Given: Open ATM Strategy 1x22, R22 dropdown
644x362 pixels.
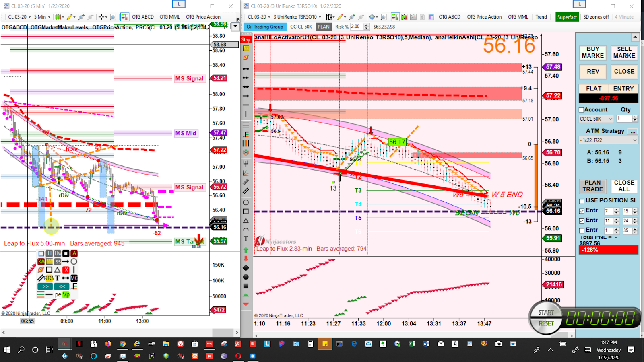Looking at the screenshot, I should (x=609, y=140).
